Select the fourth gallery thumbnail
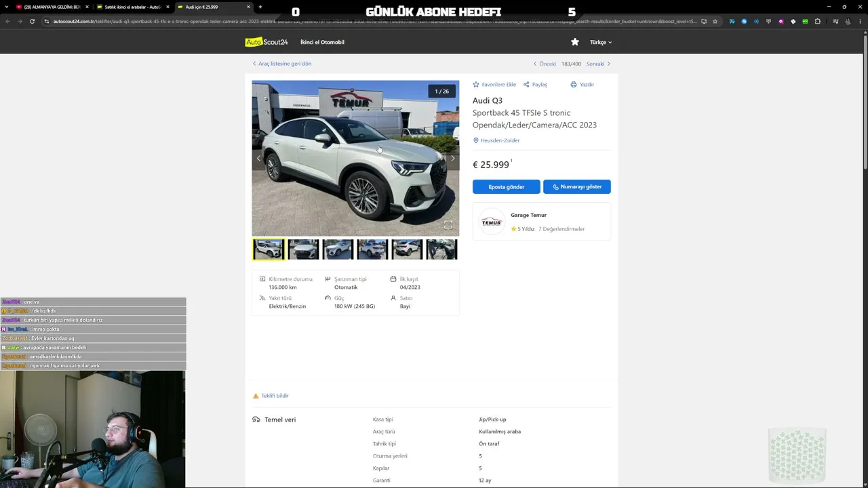The height and width of the screenshot is (488, 868). pyautogui.click(x=372, y=249)
